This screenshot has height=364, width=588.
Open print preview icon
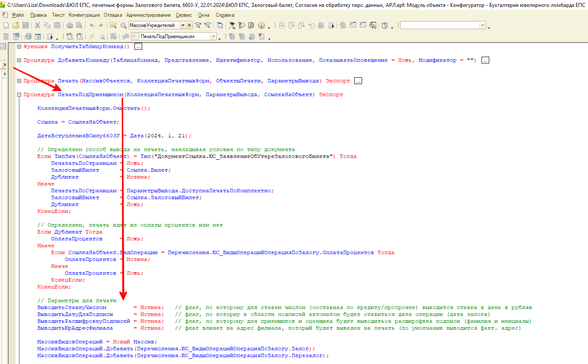[x=79, y=25]
